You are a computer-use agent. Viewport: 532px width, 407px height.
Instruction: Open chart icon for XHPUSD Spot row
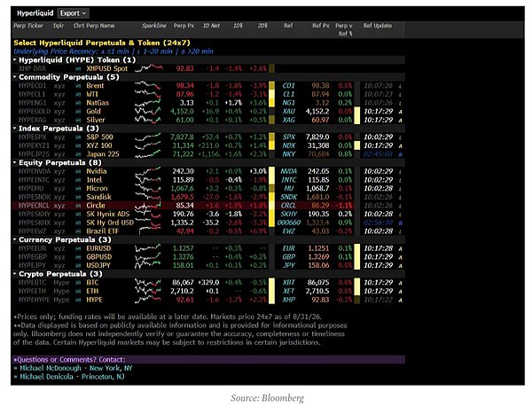click(78, 68)
